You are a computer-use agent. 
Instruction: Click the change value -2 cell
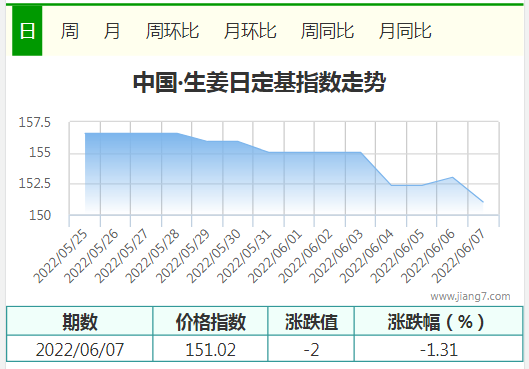coord(311,349)
